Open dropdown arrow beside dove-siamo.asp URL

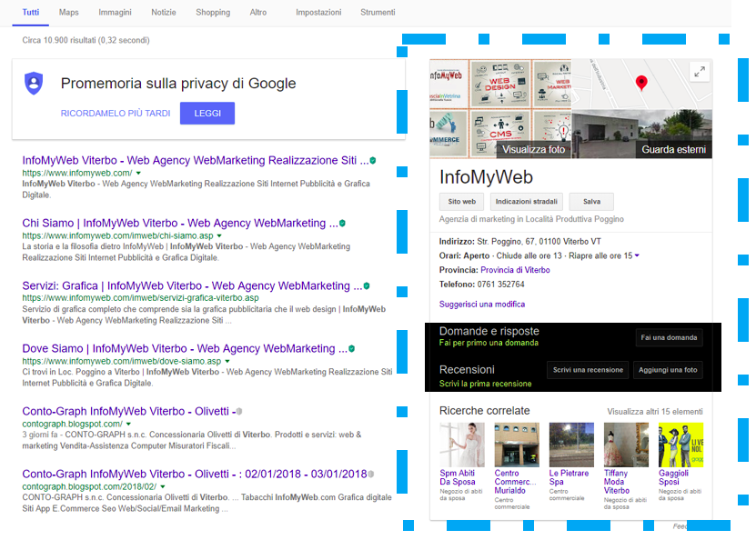click(x=227, y=361)
